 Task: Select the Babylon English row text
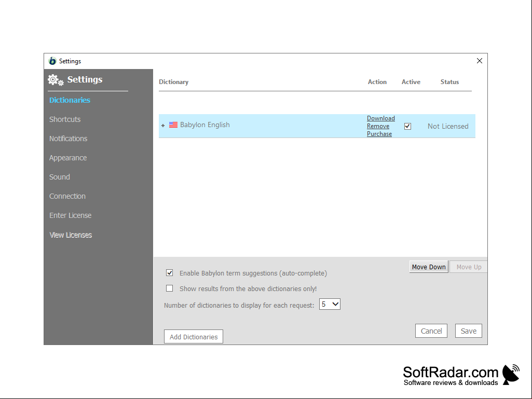click(x=205, y=125)
